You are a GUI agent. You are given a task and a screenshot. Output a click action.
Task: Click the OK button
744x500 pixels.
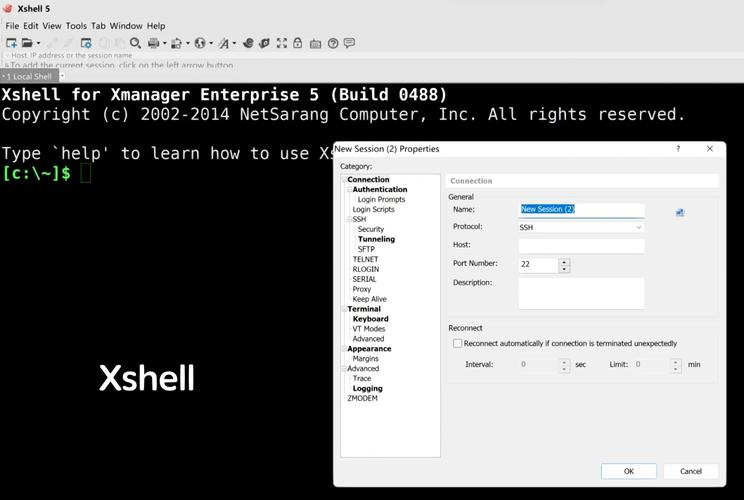coord(629,471)
